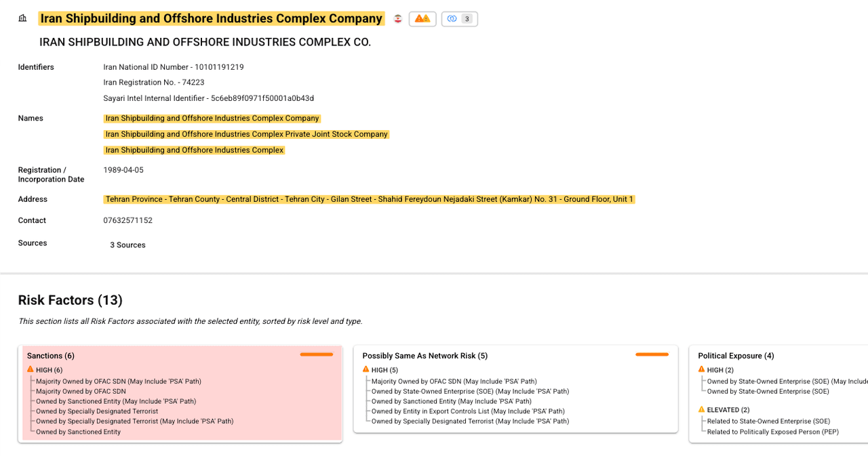Select the Possibly Same As Network Risk card
This screenshot has height=456, width=868.
click(x=425, y=356)
